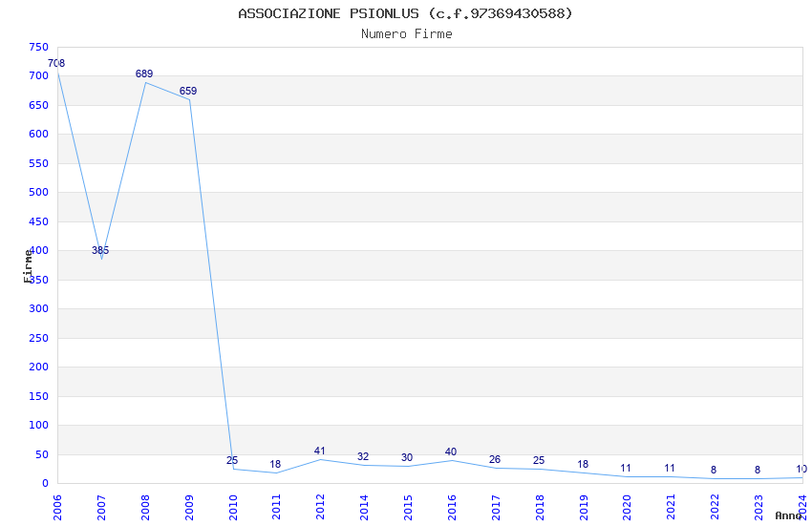812x525 pixels.
Task: Click the year label 2010
Action: (x=233, y=508)
